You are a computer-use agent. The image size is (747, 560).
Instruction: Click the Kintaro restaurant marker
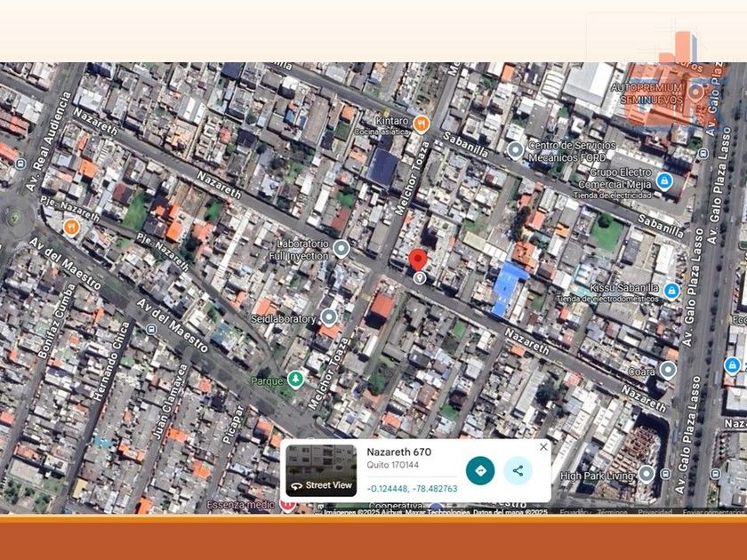click(422, 124)
